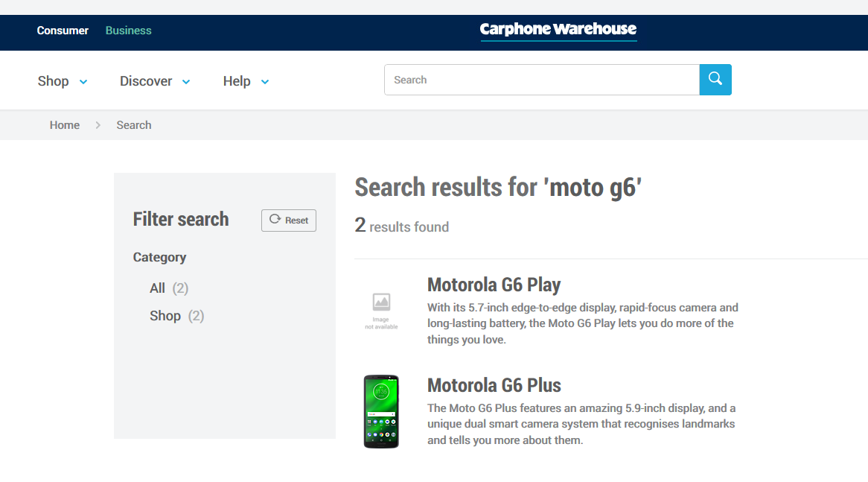Click the Filter search heading
Viewport: 868px width, 482px height.
click(180, 219)
